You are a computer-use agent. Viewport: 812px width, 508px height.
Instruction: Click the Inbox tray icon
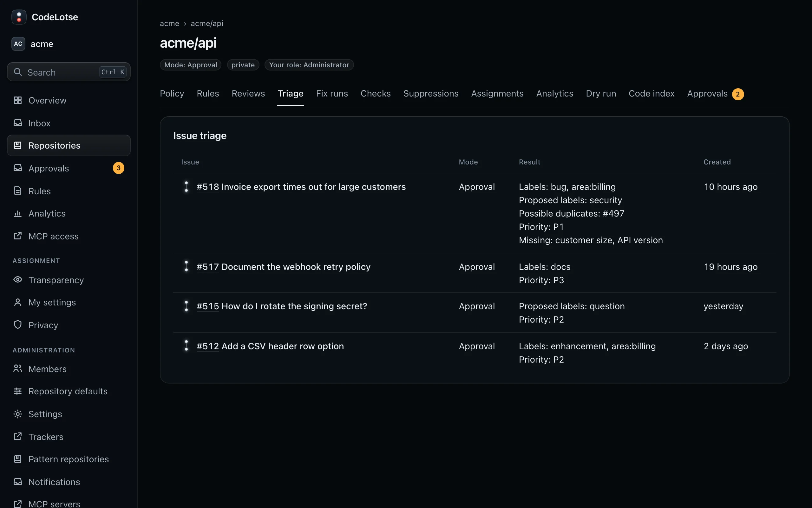click(x=18, y=123)
